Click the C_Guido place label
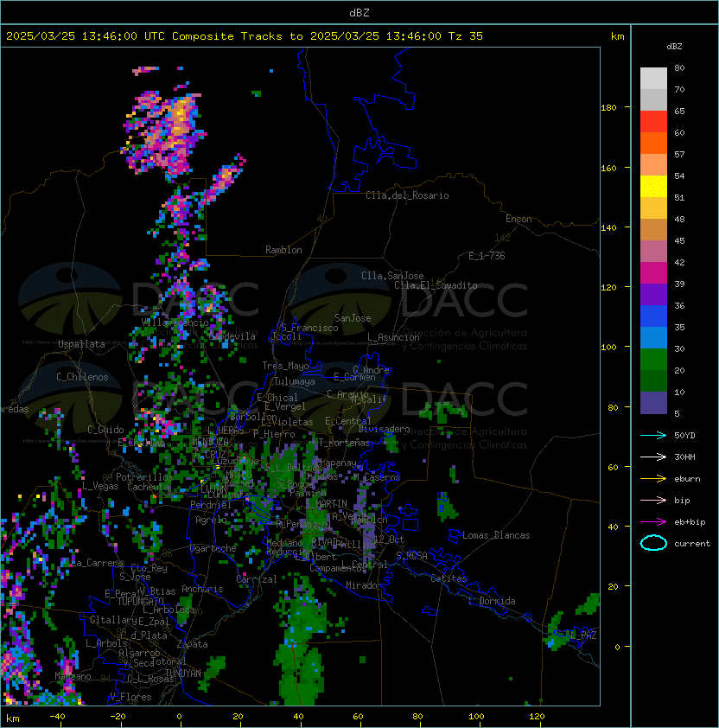This screenshot has height=728, width=719. tap(105, 430)
